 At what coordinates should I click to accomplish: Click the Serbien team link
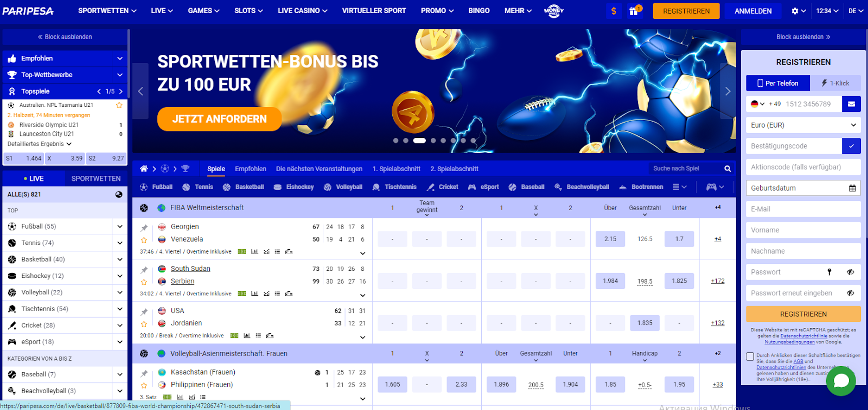[182, 281]
